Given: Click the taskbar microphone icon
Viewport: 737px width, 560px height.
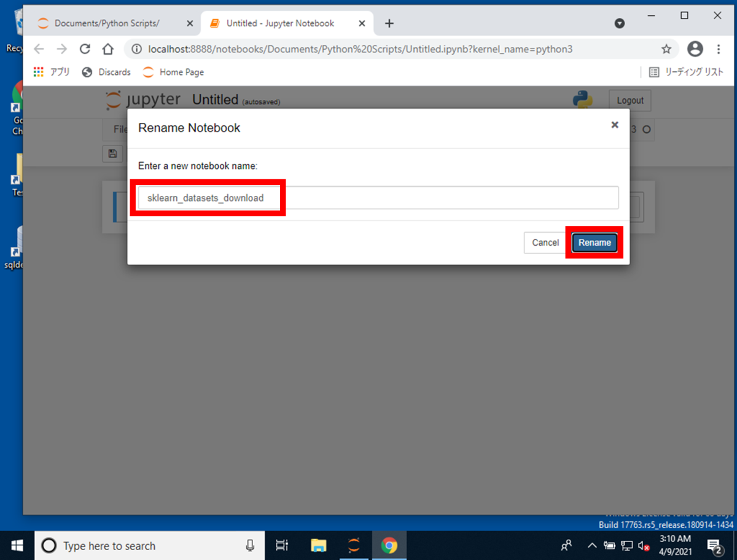Looking at the screenshot, I should pyautogui.click(x=250, y=545).
